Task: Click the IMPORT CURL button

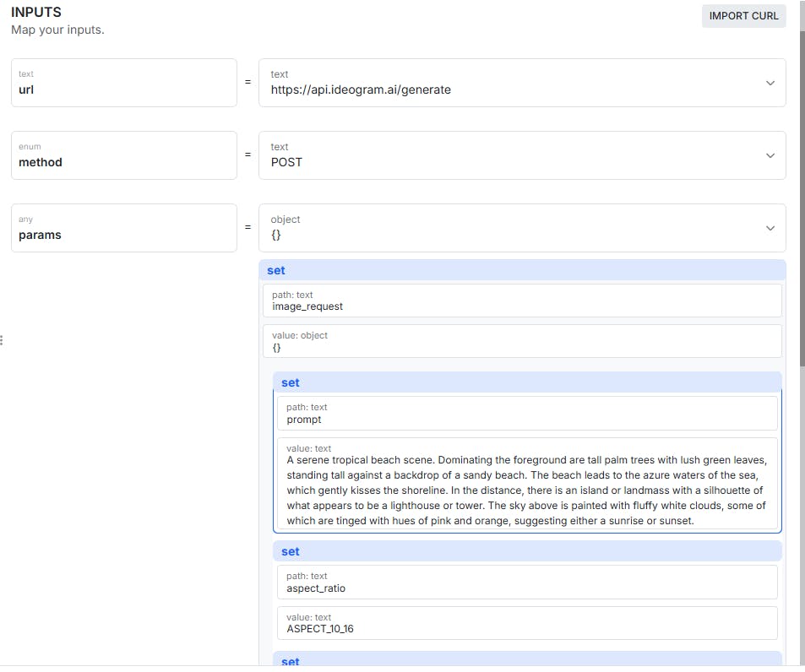Action: (743, 16)
